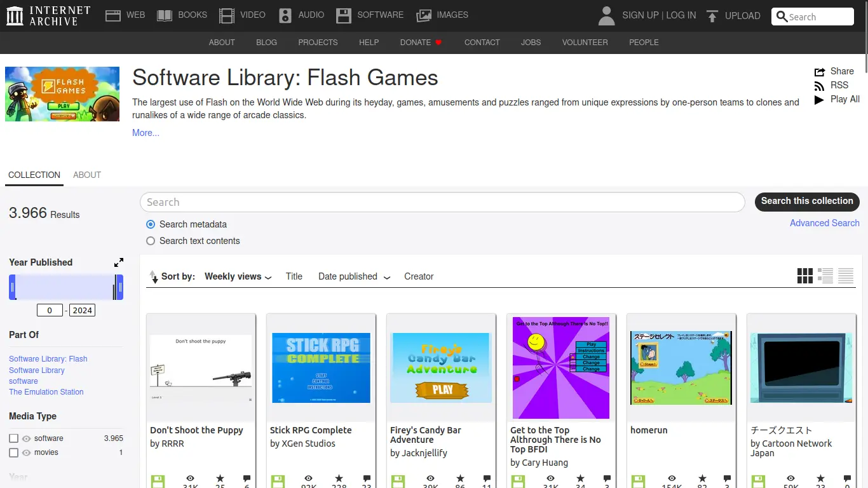This screenshot has height=488, width=868.
Task: Click the Flash Games collection logo
Action: click(62, 94)
